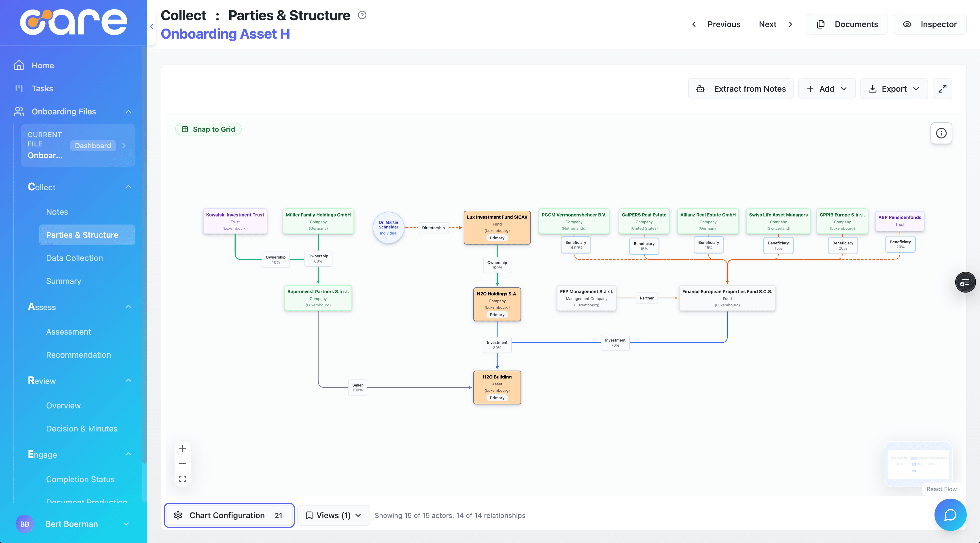Open the Chart Configuration panel

229,515
